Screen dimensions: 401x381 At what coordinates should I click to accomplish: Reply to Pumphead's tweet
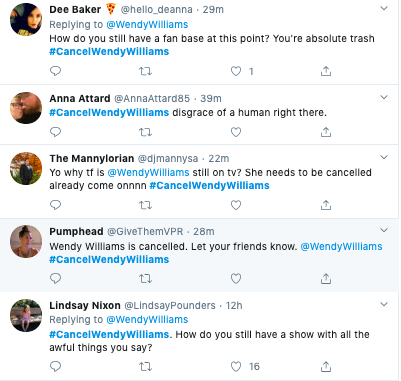click(55, 278)
